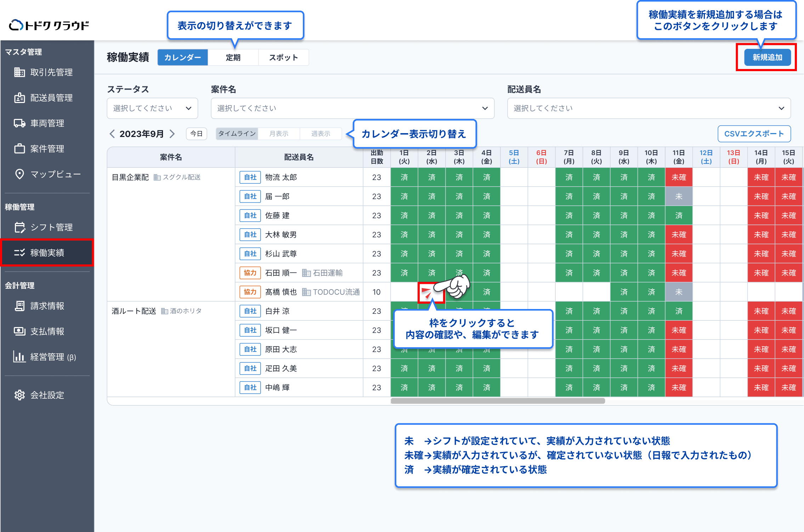Click driver name 疋田 久美
The height and width of the screenshot is (532, 804).
[281, 368]
